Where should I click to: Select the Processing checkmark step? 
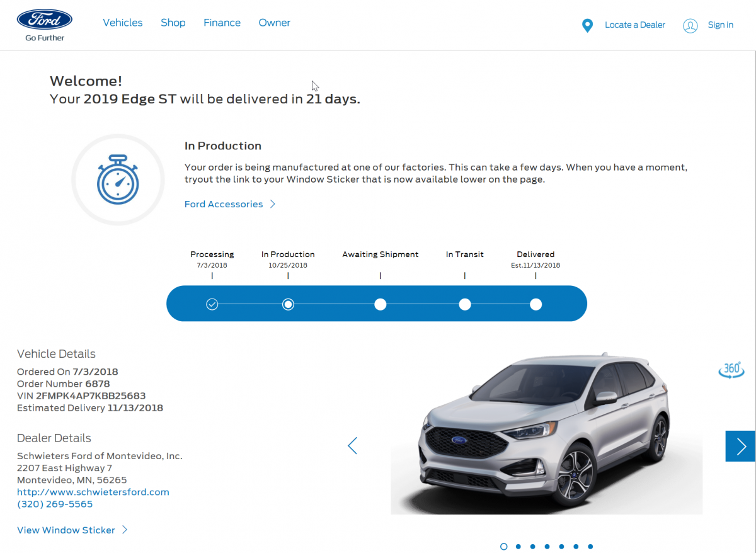pyautogui.click(x=212, y=305)
